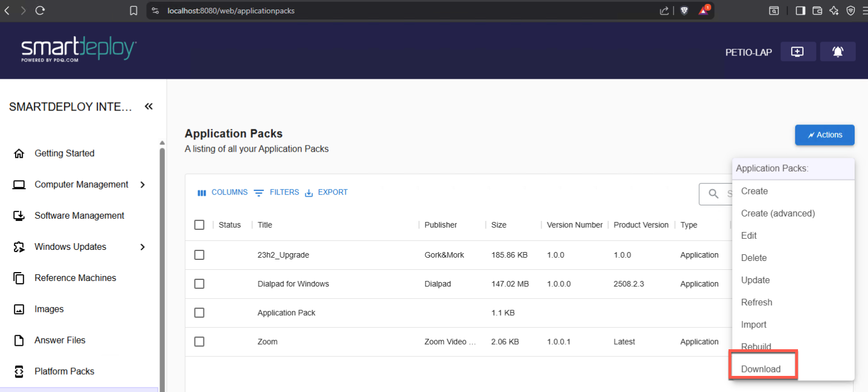This screenshot has width=868, height=392.
Task: Open Software Management from sidebar icon
Action: 19,216
